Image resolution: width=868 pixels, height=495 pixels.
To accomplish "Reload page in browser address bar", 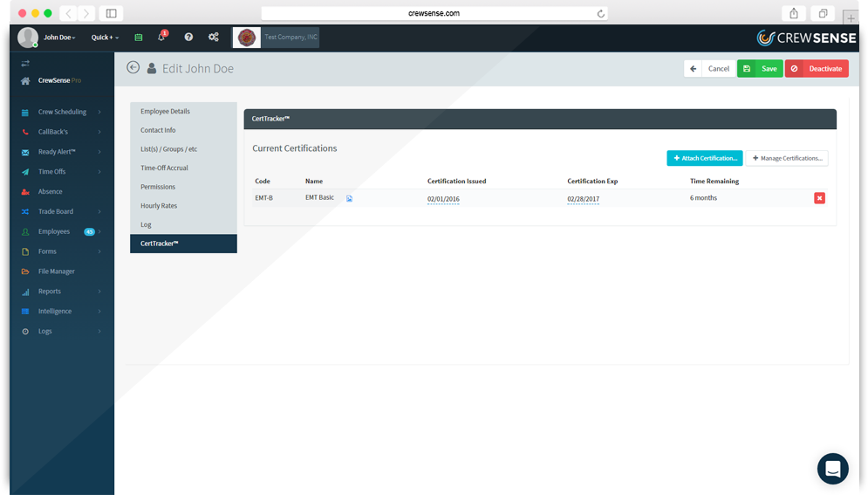I will click(x=601, y=13).
